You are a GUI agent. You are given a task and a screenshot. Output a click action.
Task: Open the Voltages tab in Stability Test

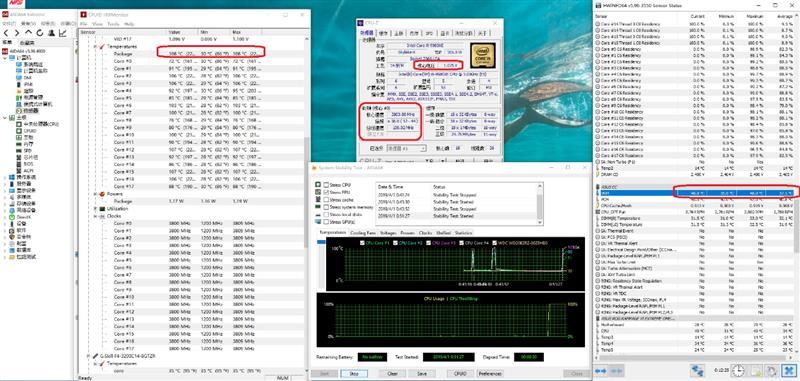(387, 233)
